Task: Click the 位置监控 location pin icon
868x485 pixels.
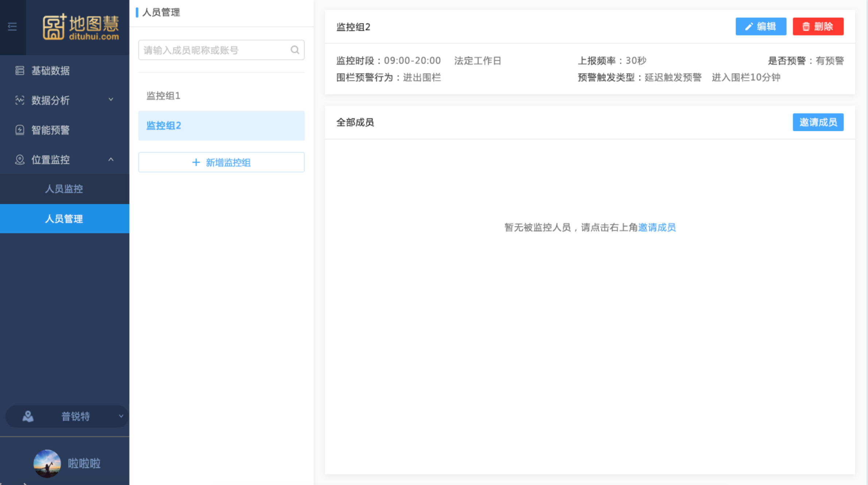Action: pyautogui.click(x=20, y=159)
